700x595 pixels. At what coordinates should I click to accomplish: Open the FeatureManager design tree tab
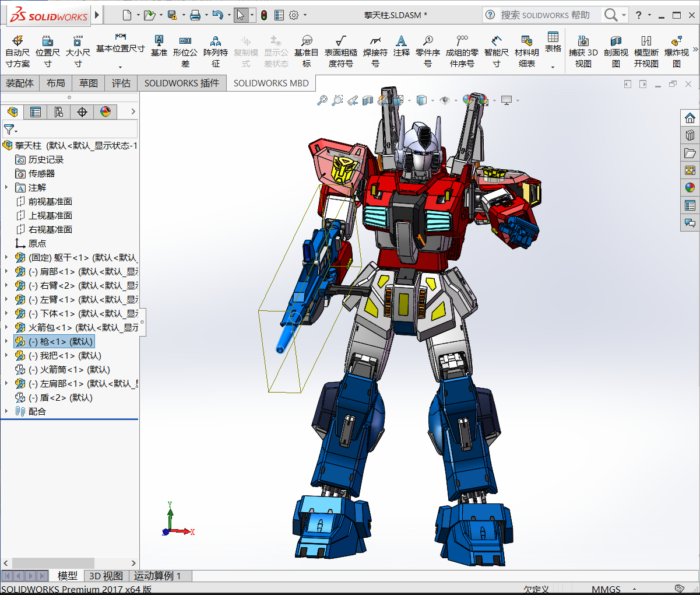[12, 111]
